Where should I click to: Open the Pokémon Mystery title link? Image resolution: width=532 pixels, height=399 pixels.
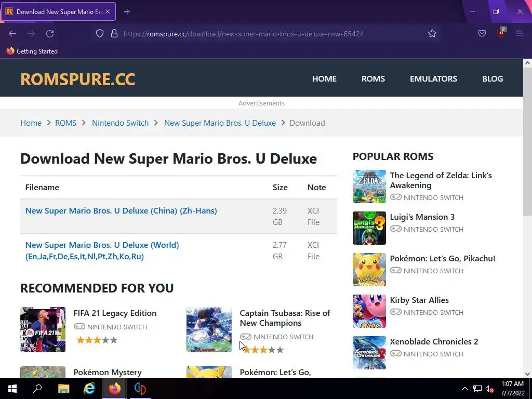[x=108, y=372]
